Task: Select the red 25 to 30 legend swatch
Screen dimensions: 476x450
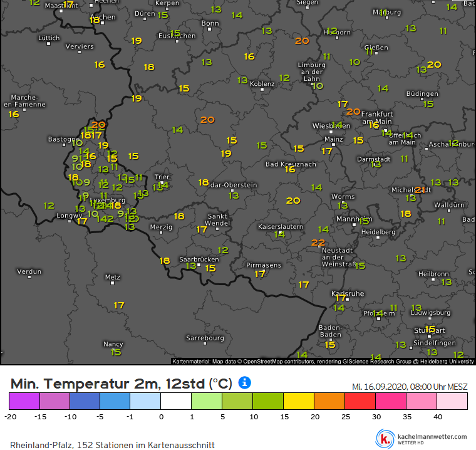Action: [x=360, y=401]
